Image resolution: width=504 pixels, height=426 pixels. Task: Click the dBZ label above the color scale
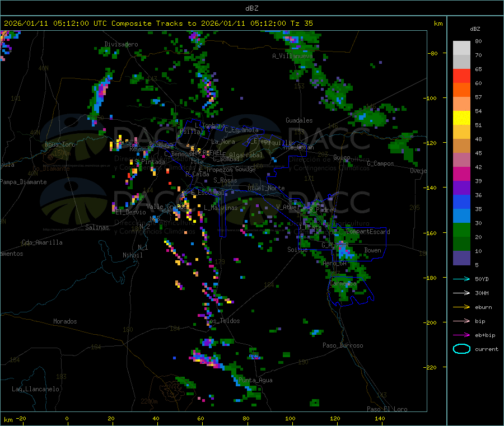tap(475, 29)
